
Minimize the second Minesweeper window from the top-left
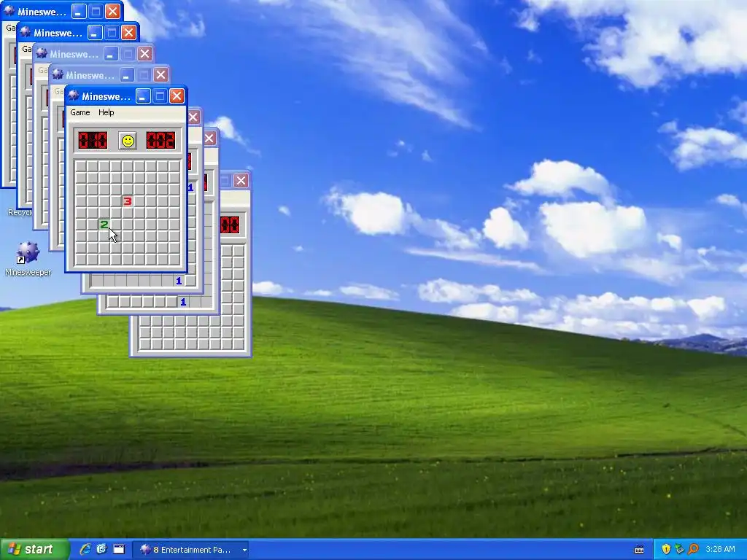coord(95,32)
